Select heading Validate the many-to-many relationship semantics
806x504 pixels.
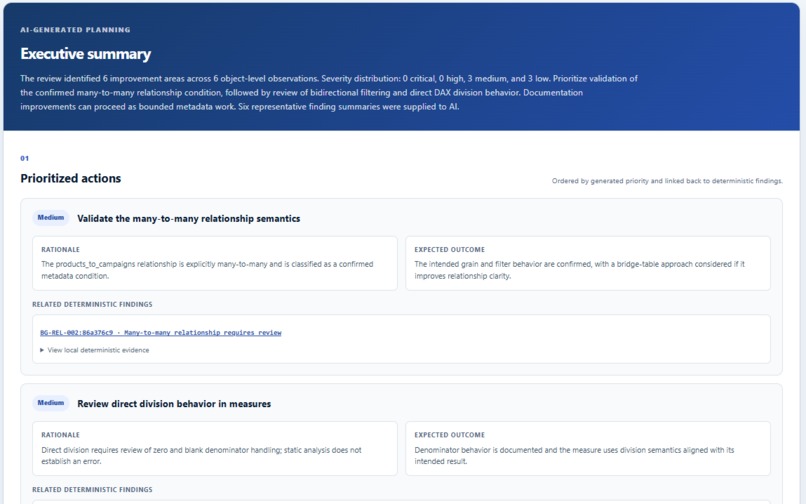(189, 219)
